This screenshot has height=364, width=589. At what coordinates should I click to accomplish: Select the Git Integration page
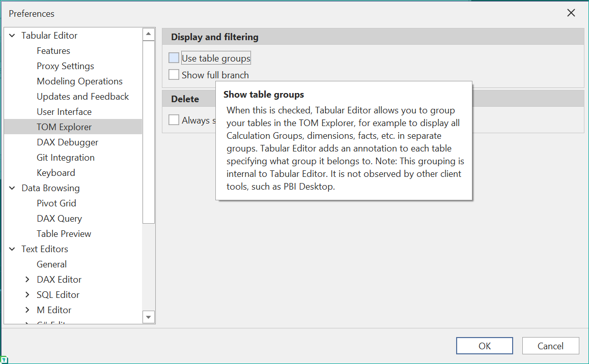(65, 157)
